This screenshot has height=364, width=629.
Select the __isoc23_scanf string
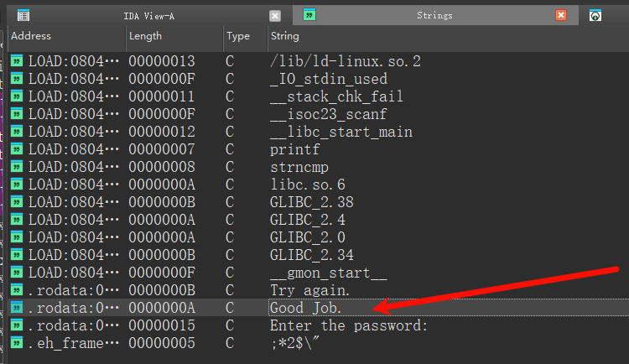click(328, 114)
